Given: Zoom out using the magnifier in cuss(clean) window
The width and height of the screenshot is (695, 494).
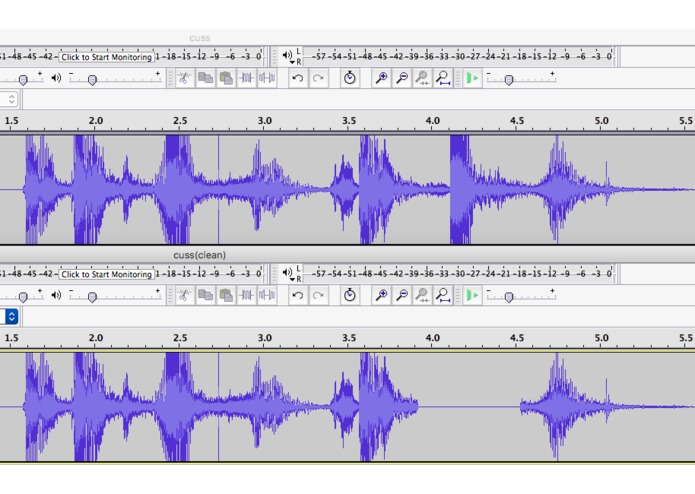Looking at the screenshot, I should tap(402, 296).
